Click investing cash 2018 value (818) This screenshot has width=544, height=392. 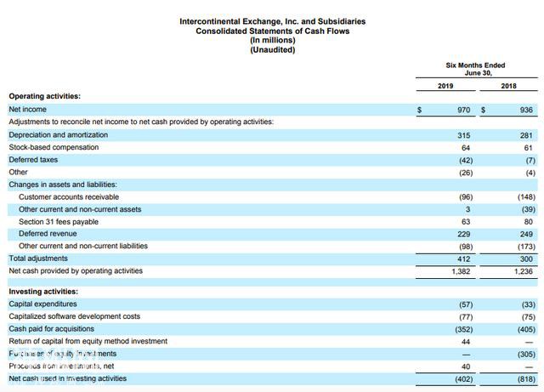coord(526,379)
